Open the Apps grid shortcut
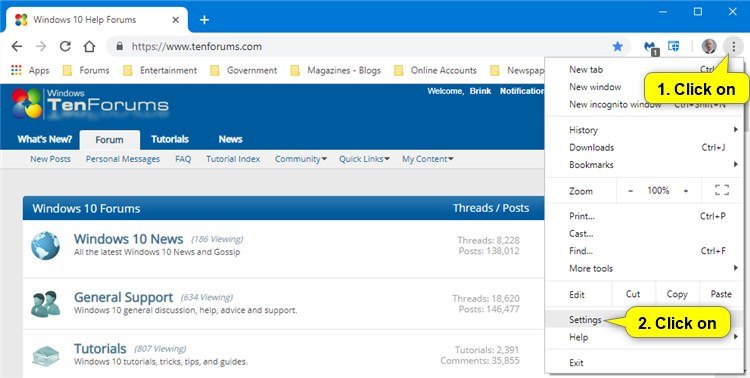The width and height of the screenshot is (750, 378). [x=30, y=70]
